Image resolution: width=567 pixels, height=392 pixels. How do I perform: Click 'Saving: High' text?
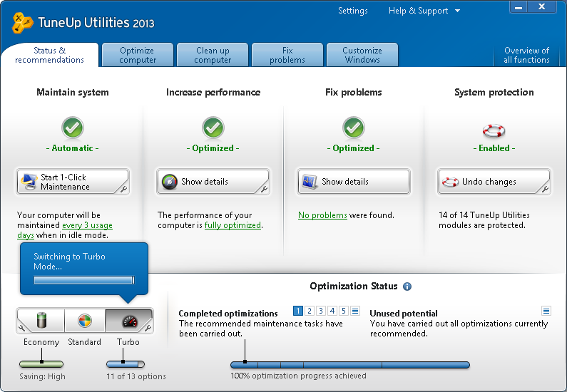tap(42, 376)
